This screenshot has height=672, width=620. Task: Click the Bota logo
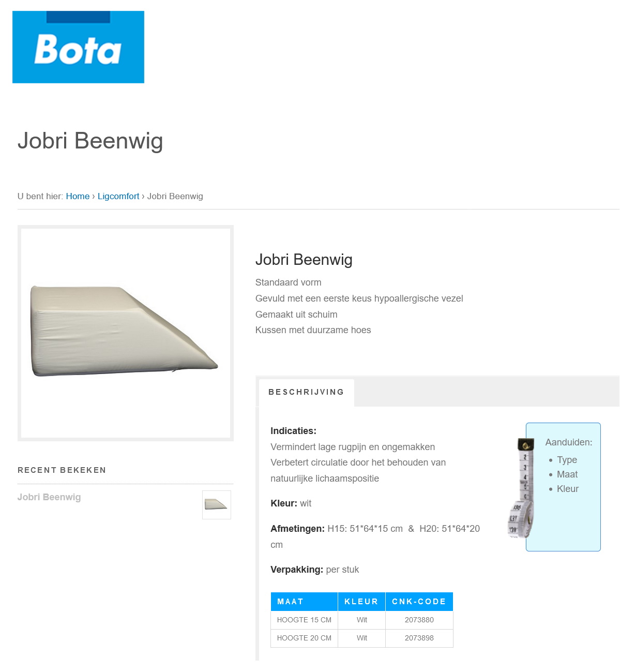(x=78, y=47)
